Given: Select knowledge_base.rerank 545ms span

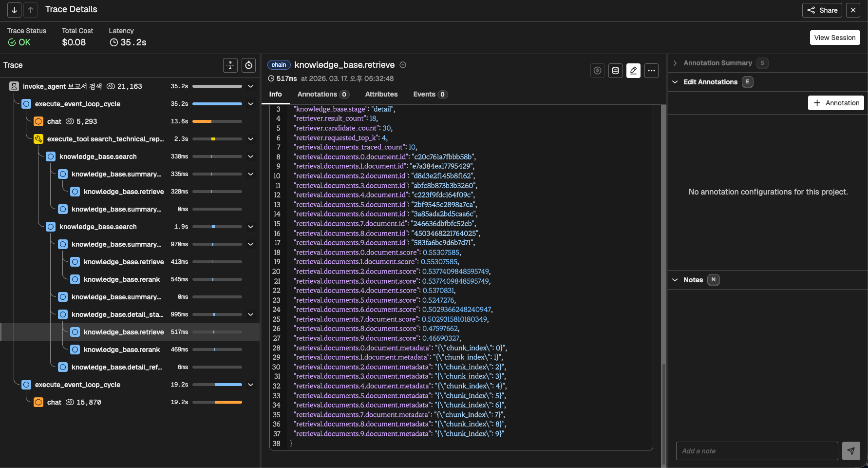Looking at the screenshot, I should [130, 279].
